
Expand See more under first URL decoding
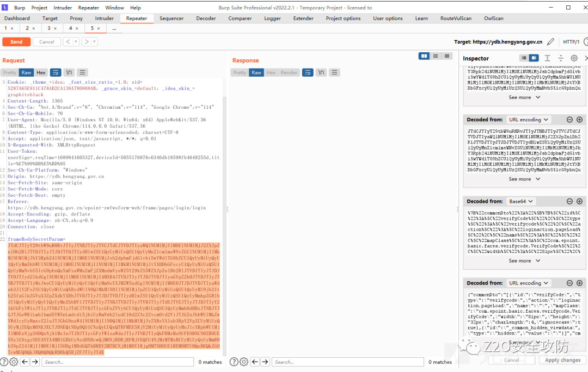click(x=524, y=179)
